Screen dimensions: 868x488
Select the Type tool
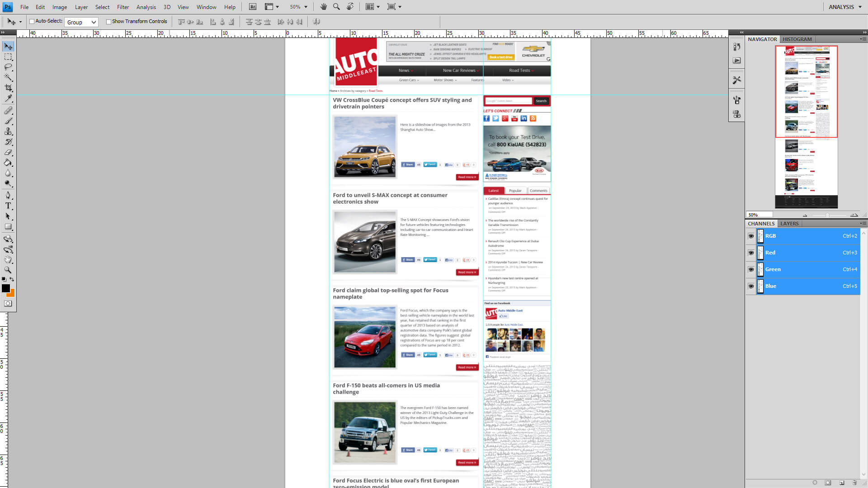coord(8,206)
